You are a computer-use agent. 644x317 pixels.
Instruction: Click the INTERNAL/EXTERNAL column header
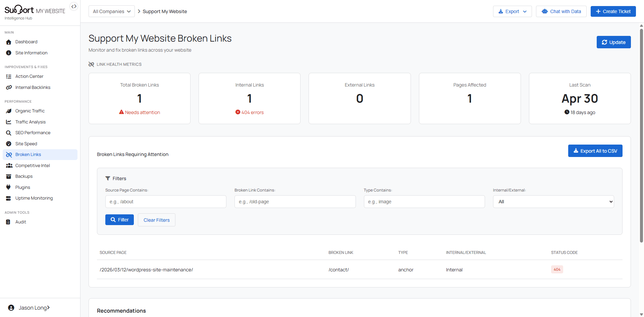pyautogui.click(x=466, y=253)
